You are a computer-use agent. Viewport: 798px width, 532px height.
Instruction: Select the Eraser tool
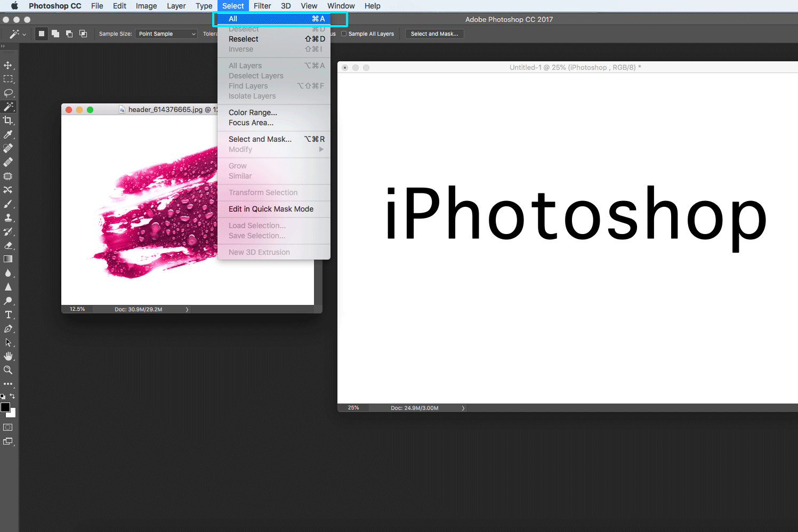8,245
